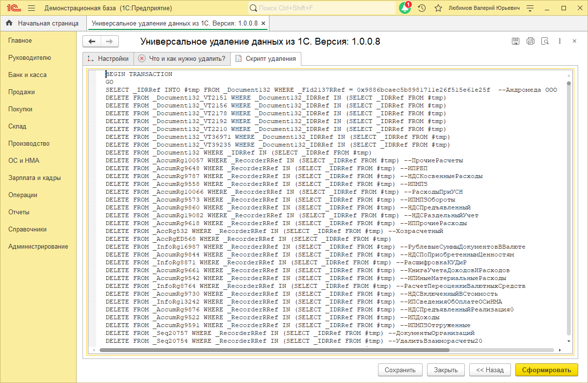588x383 pixels.
Task: Open the three-dot more actions menu
Action: click(x=560, y=41)
